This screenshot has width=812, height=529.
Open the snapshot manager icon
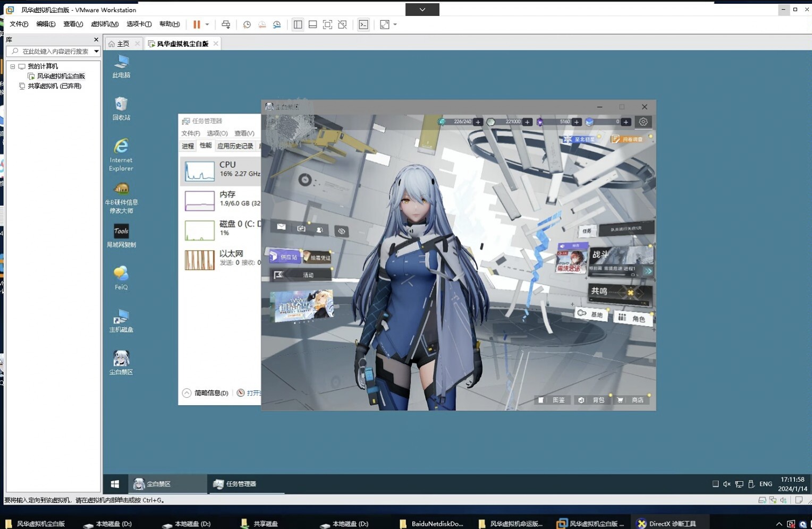pyautogui.click(x=277, y=24)
